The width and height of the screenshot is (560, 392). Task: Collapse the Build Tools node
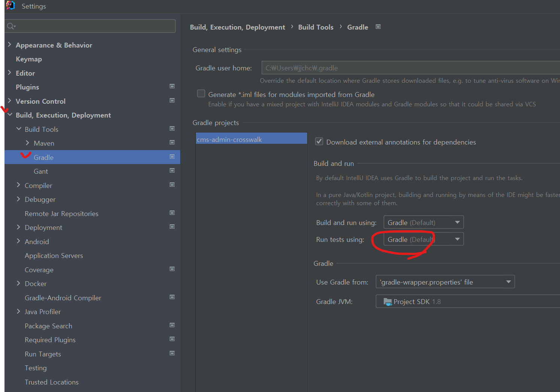pos(19,129)
